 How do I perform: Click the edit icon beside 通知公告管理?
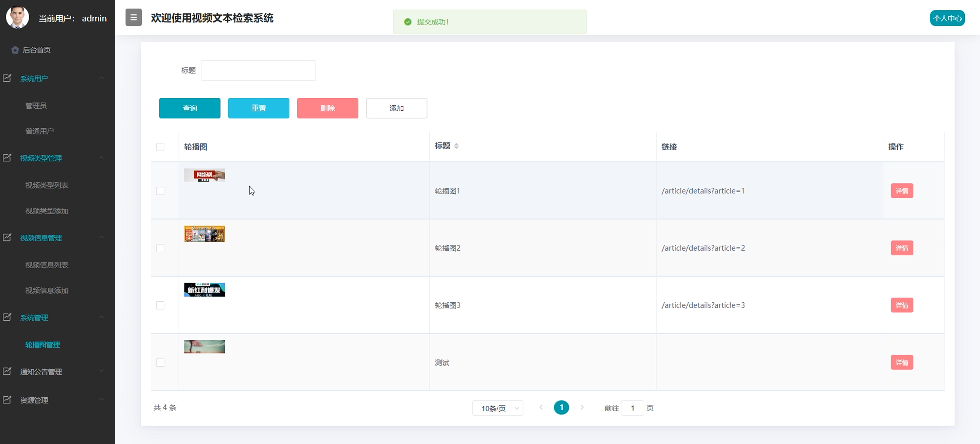pos(7,371)
